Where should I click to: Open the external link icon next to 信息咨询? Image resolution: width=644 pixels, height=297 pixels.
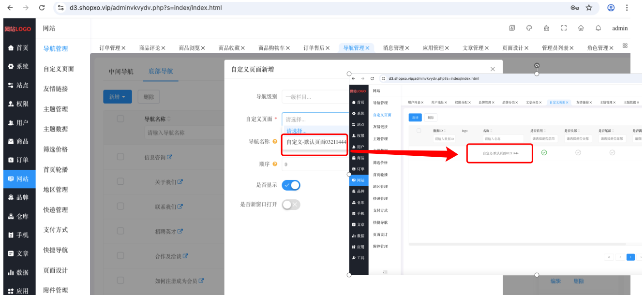(x=170, y=157)
